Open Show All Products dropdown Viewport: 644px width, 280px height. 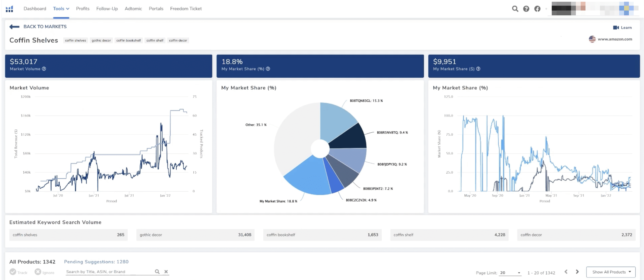click(x=611, y=272)
